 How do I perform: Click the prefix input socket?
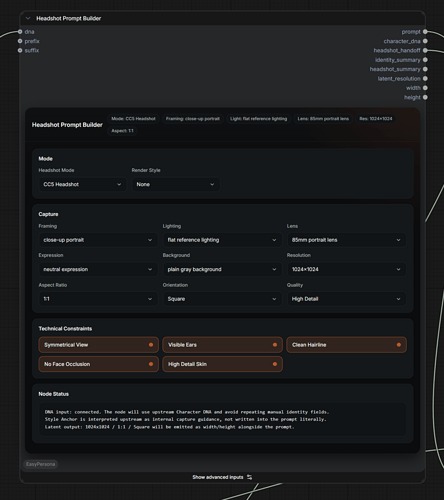click(x=20, y=41)
